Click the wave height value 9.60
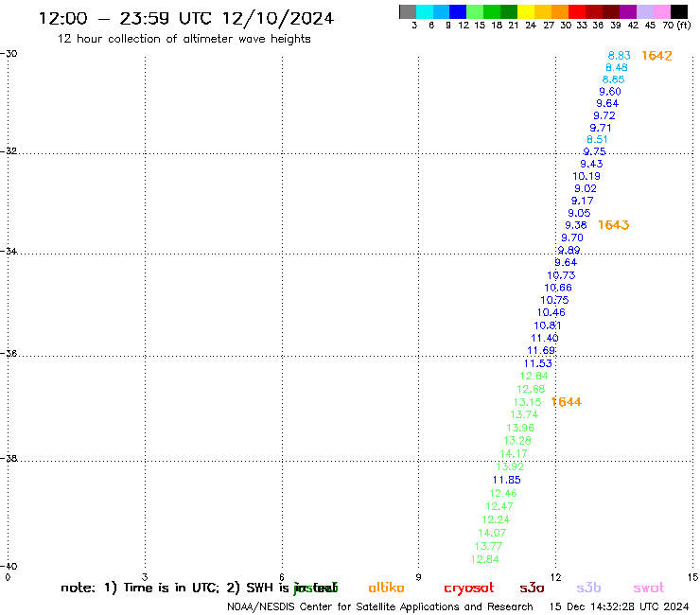This screenshot has width=700, height=615. 610,92
